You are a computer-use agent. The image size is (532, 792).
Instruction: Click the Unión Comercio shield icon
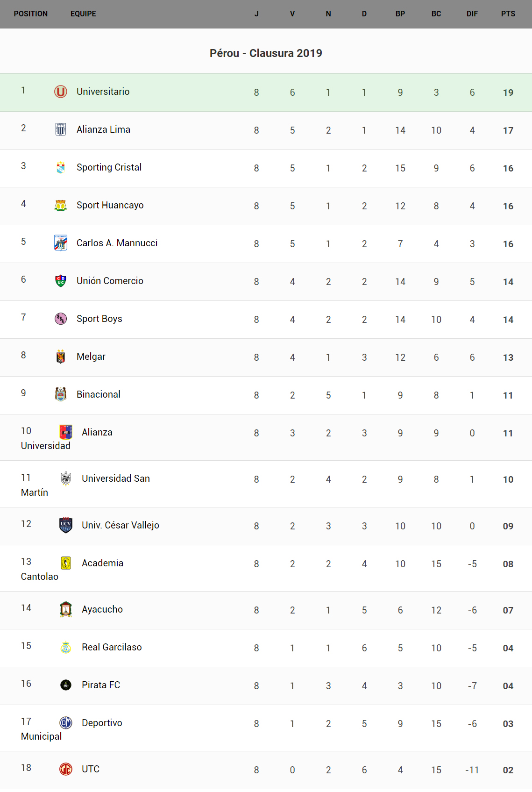(61, 281)
